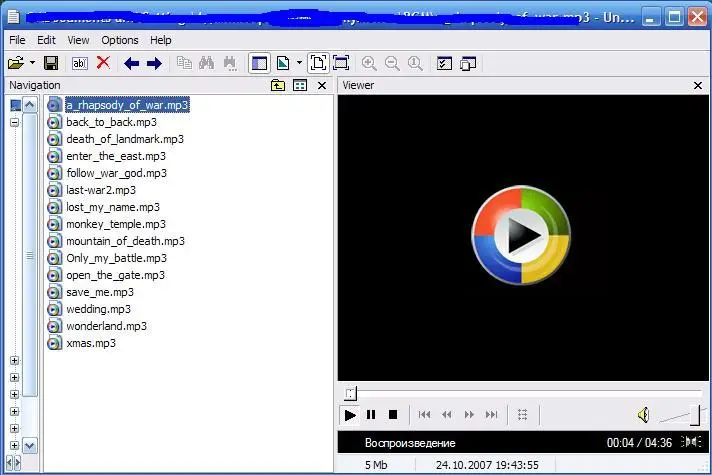This screenshot has width=712, height=475.
Task: Collapse the folder tree minus node
Action: point(15,122)
